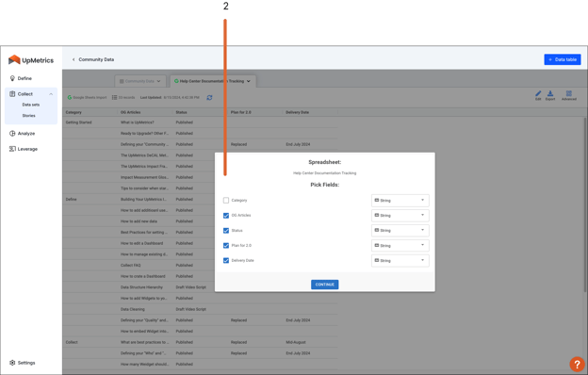Click the UpMetrics logo icon
The width and height of the screenshot is (588, 375).
[x=14, y=59]
